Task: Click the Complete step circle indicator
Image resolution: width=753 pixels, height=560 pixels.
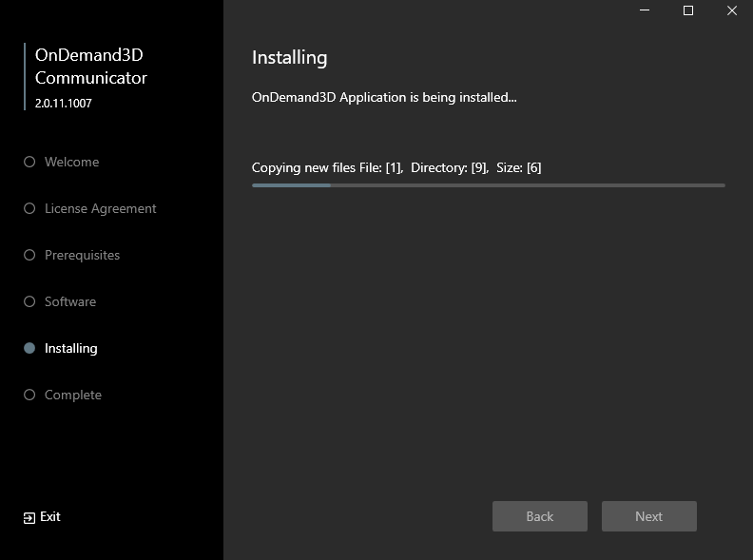Action: pos(29,395)
